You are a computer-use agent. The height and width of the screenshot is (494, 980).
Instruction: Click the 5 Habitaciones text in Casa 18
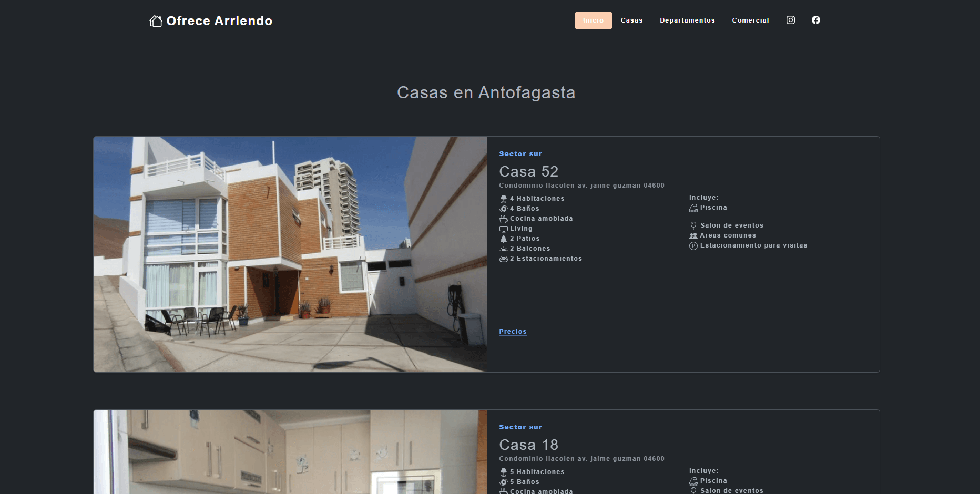coord(537,472)
